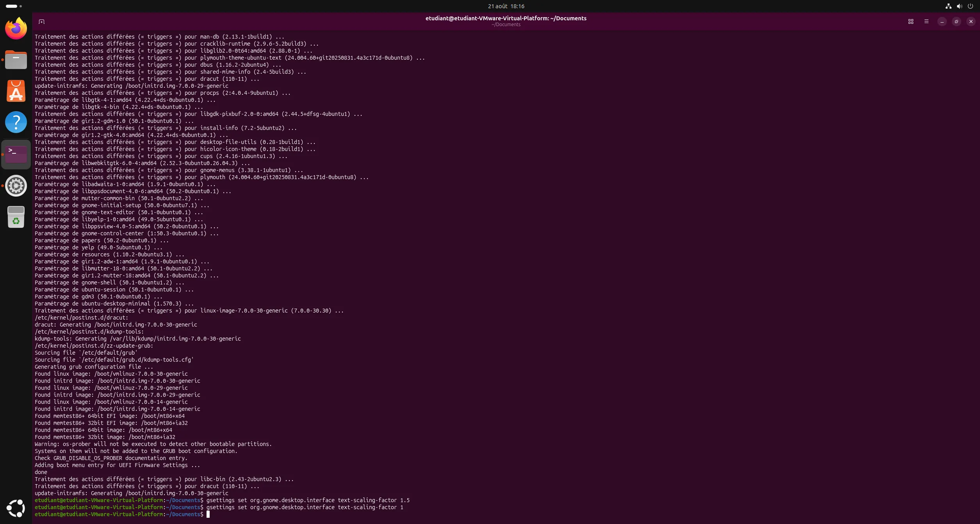Click the 'Paramétrage de ubuntu-desktop-minimal' line
This screenshot has width=980, height=524.
click(114, 304)
